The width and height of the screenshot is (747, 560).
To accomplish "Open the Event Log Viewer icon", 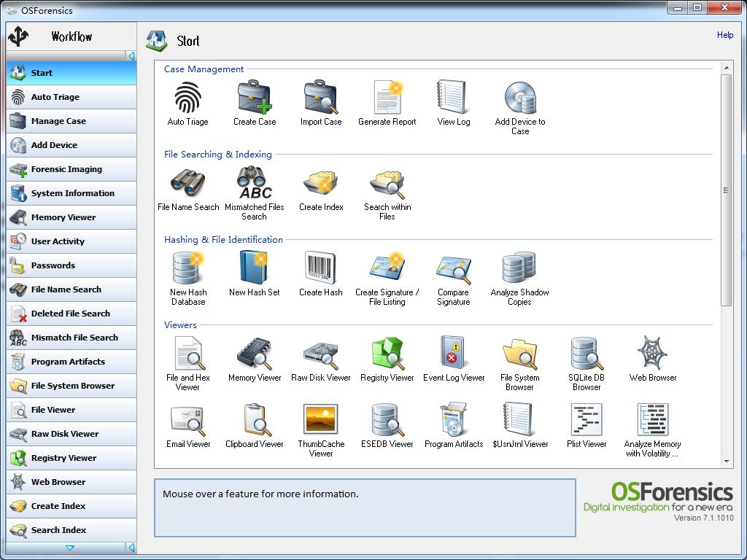I will [x=453, y=354].
